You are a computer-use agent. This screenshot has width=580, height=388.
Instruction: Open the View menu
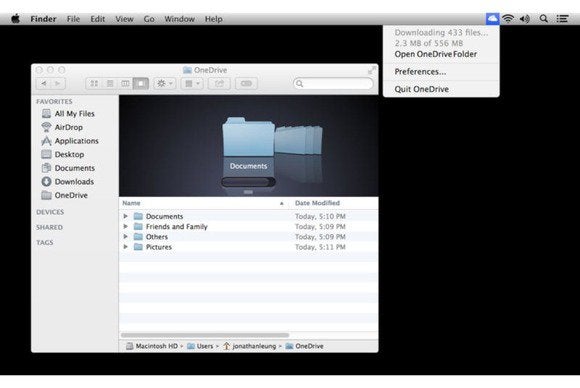point(124,19)
